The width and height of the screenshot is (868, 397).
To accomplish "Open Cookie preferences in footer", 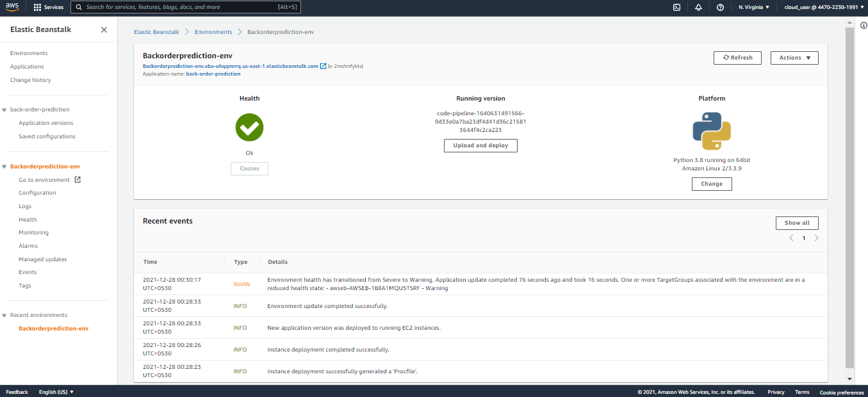I will point(842,392).
